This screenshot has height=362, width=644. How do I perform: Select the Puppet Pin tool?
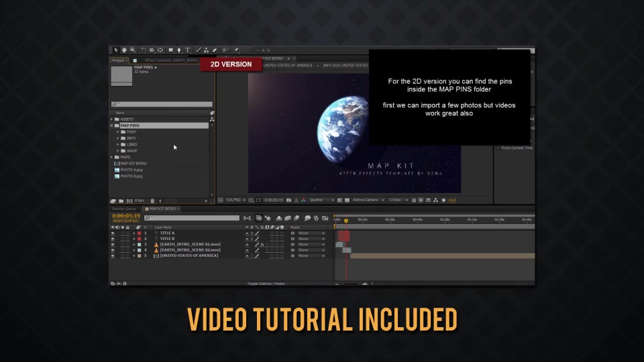(236, 50)
